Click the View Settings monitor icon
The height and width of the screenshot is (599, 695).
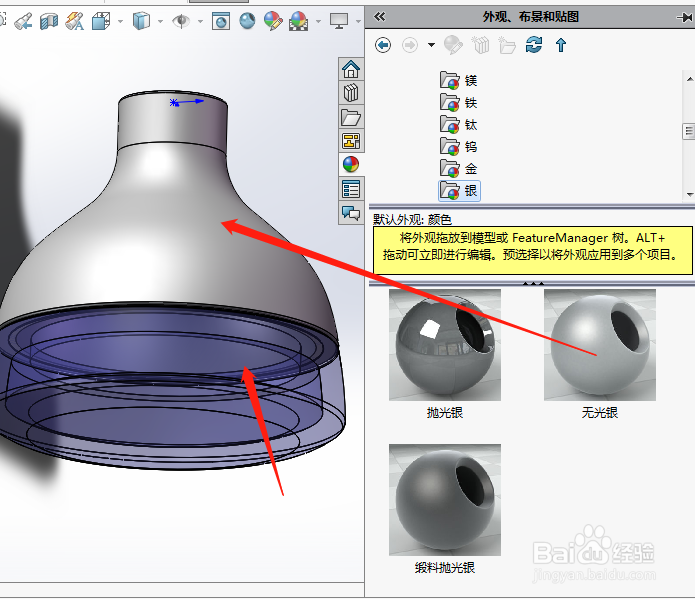tap(339, 21)
